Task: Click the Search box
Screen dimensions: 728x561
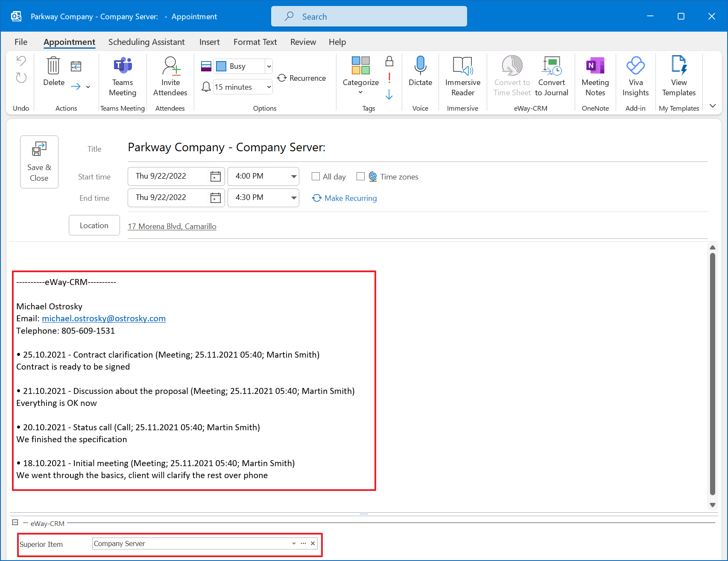Action: click(x=369, y=16)
